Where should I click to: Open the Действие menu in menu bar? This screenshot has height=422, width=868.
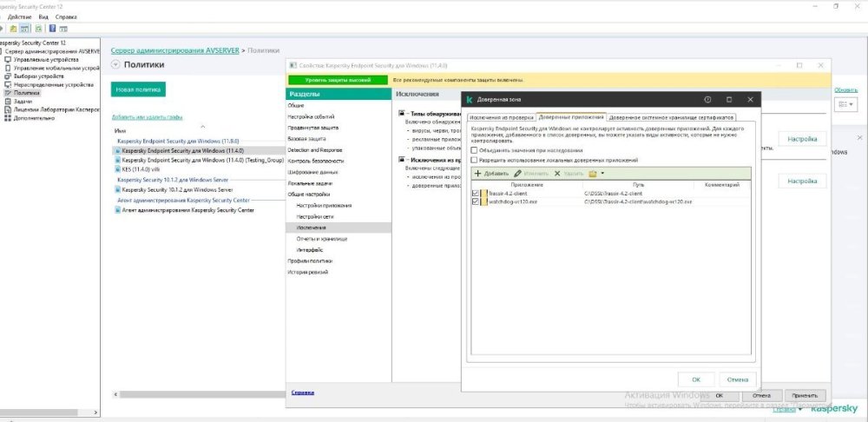click(21, 16)
